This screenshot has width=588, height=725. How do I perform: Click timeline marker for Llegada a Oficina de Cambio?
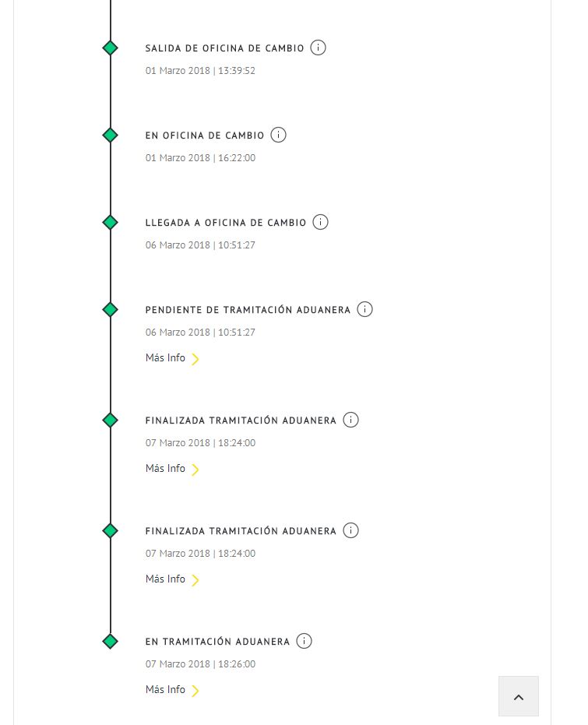pyautogui.click(x=111, y=222)
